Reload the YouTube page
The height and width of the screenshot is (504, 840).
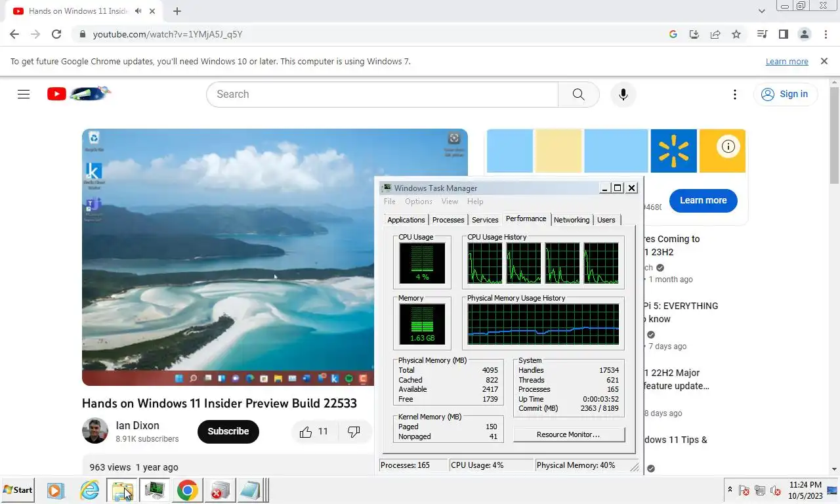[56, 34]
